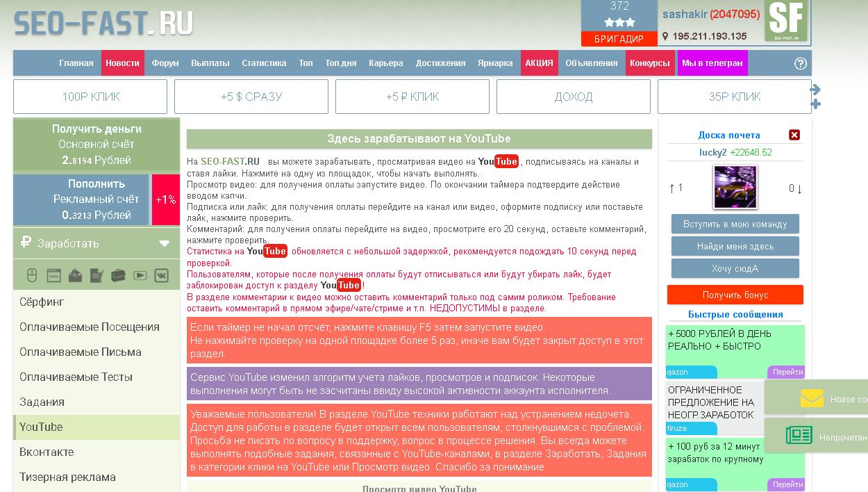Click lucky2's car avatar thumbnail
The height and width of the screenshot is (492, 868).
(x=735, y=187)
